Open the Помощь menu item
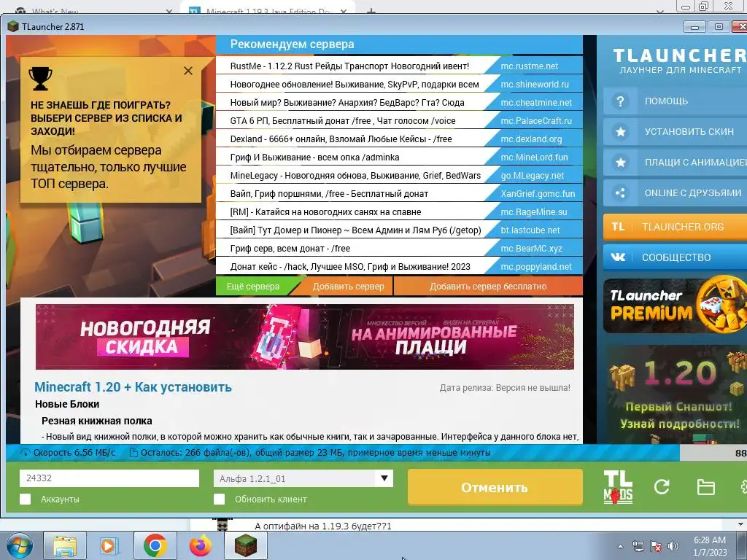Viewport: 747px width, 560px height. click(675, 101)
